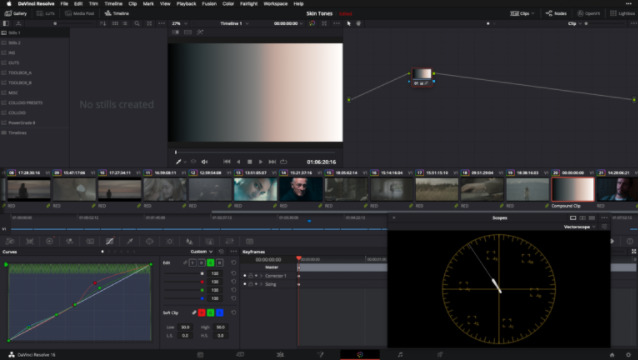Viewport: 638px width, 361px height.
Task: Open the viewer timecode dropdown
Action: click(288, 24)
